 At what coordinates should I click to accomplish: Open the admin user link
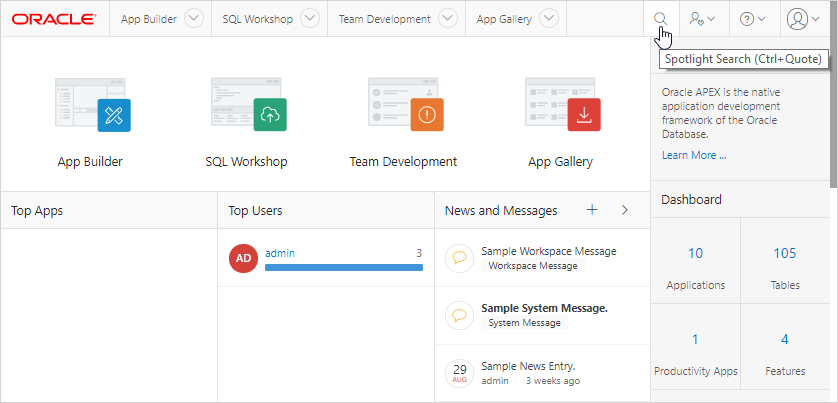tap(280, 253)
